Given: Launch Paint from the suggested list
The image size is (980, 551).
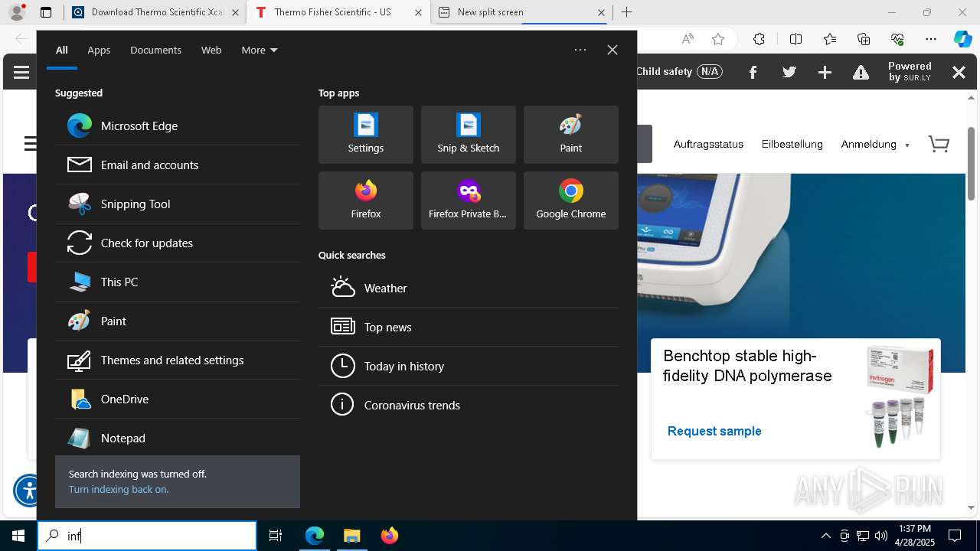Looking at the screenshot, I should [178, 321].
